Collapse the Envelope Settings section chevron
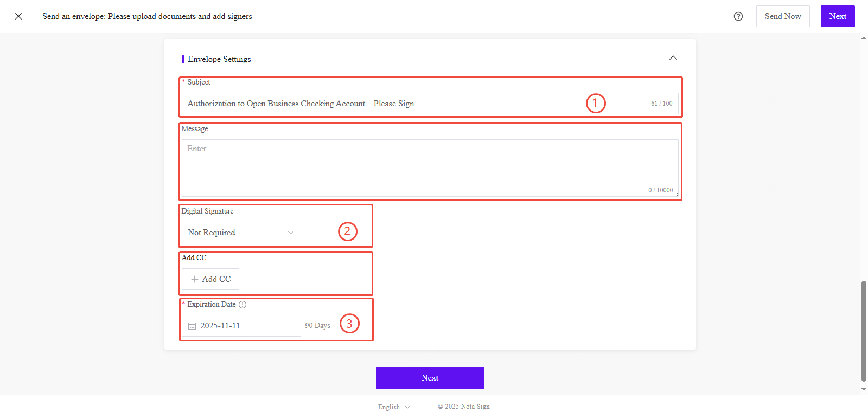868x419 pixels. click(673, 58)
